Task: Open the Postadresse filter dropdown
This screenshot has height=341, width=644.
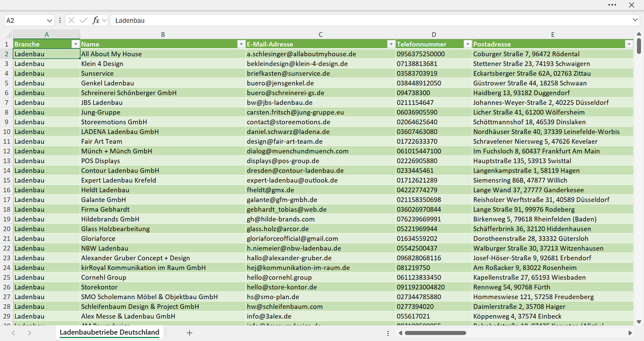Action: click(x=629, y=44)
